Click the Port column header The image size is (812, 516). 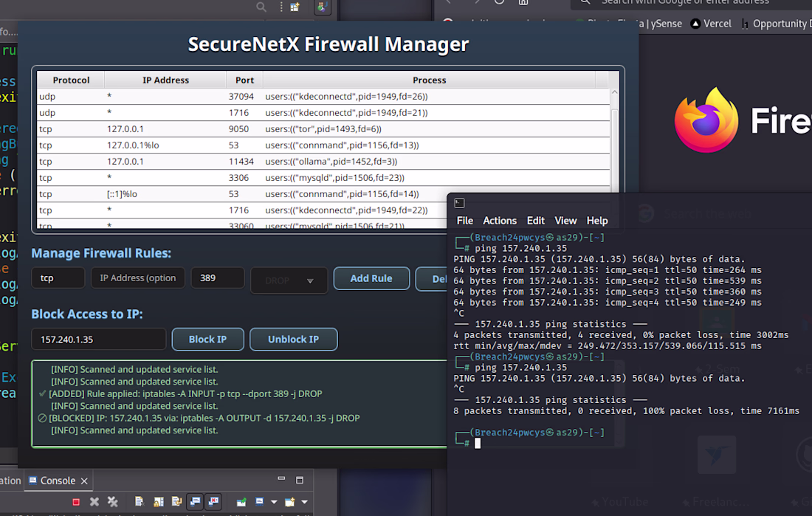tap(244, 80)
